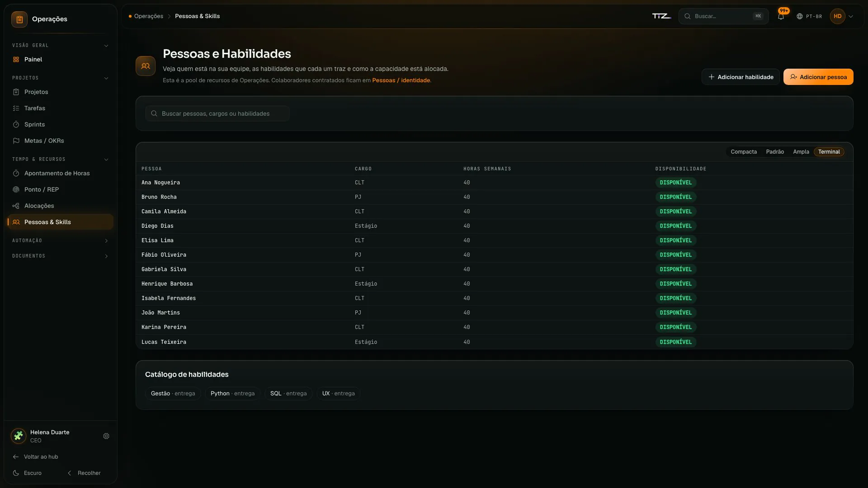Viewport: 868px width, 488px height.
Task: Click the TTZ logo in header
Action: point(661,16)
